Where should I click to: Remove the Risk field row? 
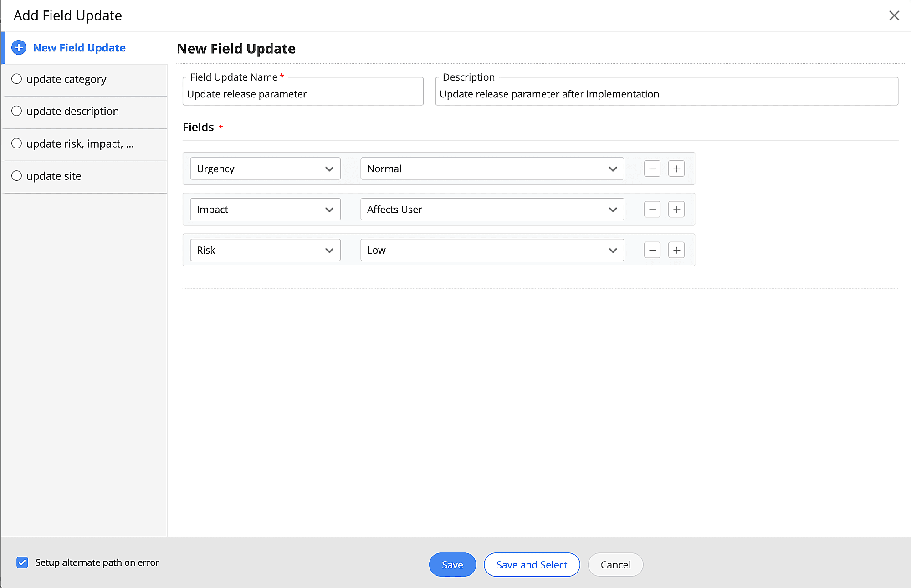(652, 250)
